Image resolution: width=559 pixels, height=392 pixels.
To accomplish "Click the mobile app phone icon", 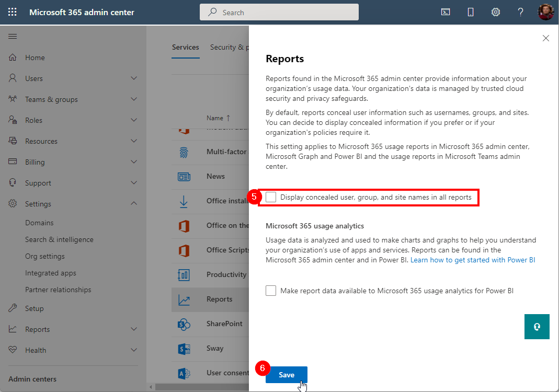I will [x=471, y=12].
